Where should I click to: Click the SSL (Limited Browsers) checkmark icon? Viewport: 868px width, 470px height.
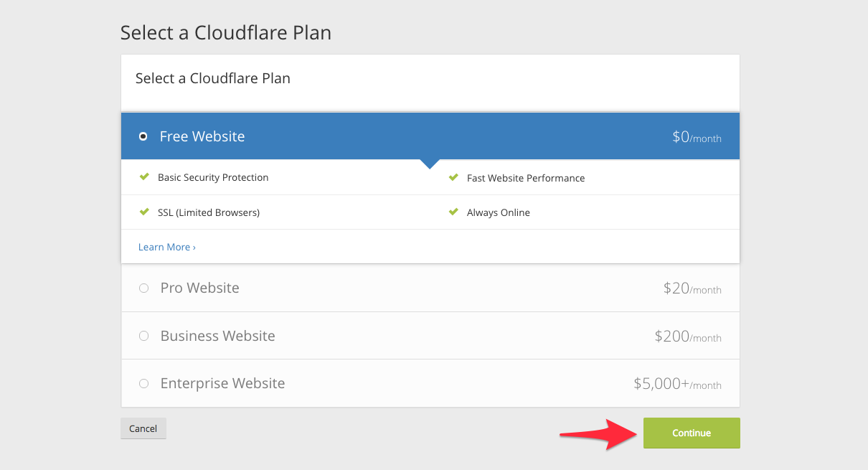144,212
